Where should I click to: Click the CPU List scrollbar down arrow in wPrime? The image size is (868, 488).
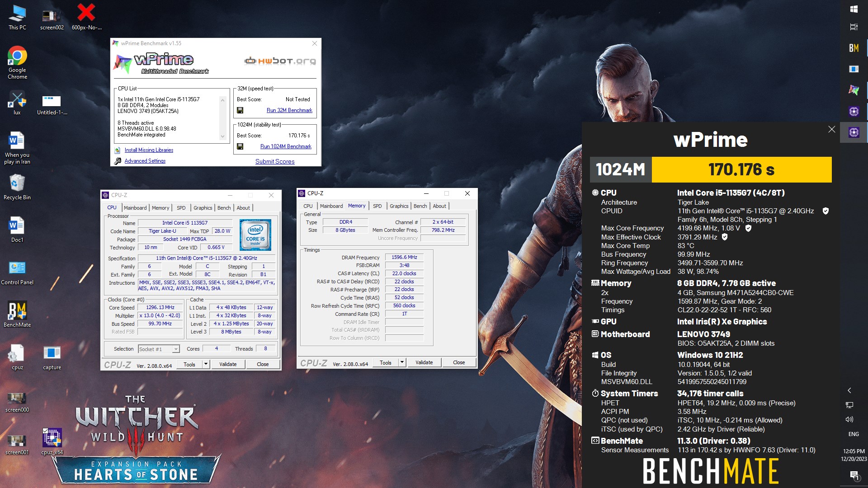222,136
